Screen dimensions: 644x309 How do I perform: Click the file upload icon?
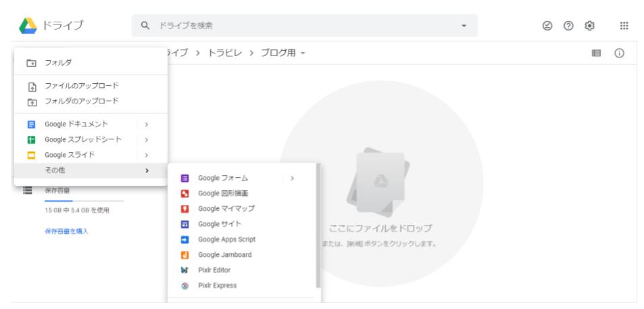click(x=32, y=87)
